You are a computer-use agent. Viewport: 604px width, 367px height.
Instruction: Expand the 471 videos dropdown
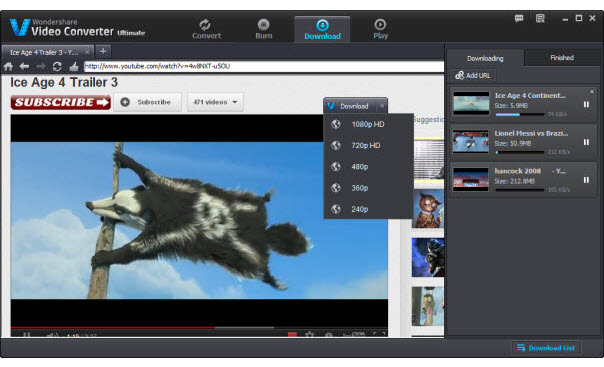[x=215, y=102]
